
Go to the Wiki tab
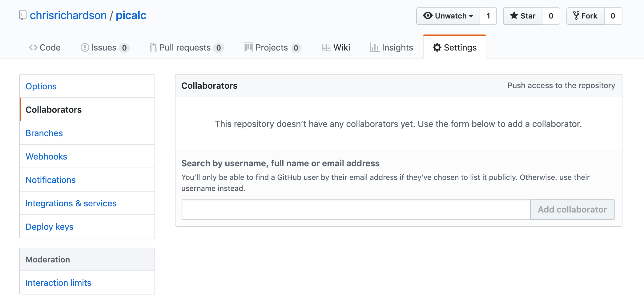pyautogui.click(x=336, y=47)
